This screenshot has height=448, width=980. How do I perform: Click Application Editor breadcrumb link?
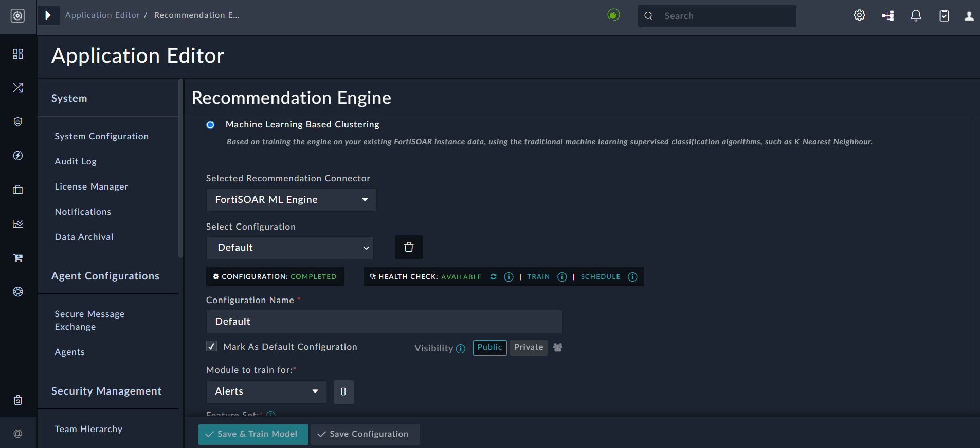(102, 15)
